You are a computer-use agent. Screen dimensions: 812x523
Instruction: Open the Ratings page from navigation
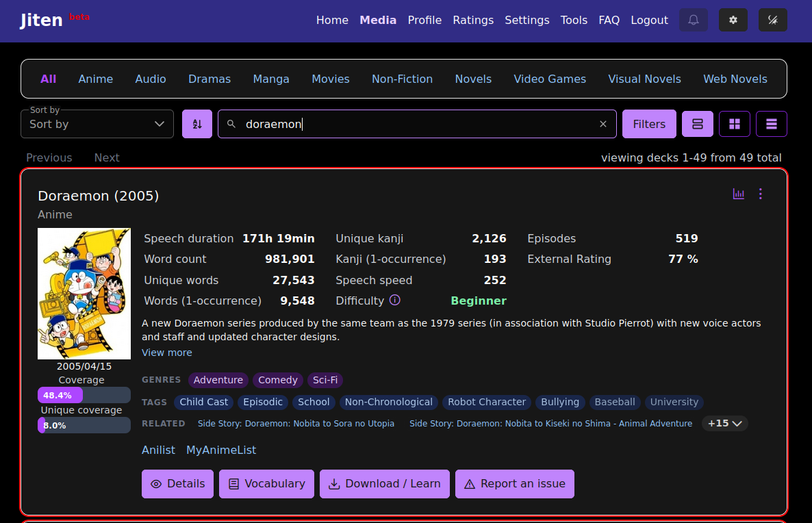[x=473, y=21]
